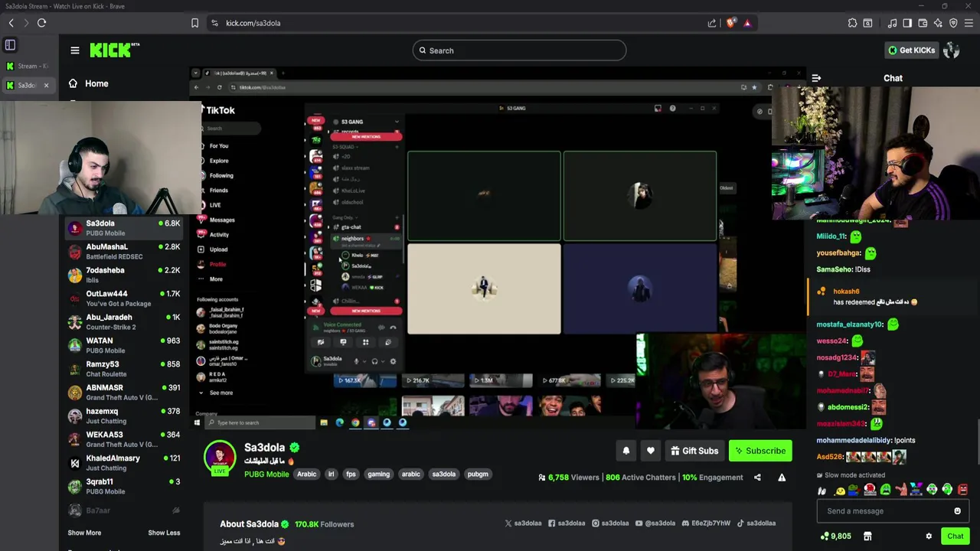Reload the Kick page
Viewport: 980px width, 551px height.
[41, 23]
